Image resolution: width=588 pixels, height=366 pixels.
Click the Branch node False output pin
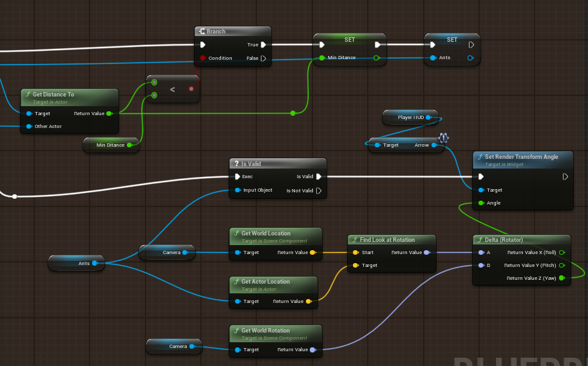(x=263, y=58)
